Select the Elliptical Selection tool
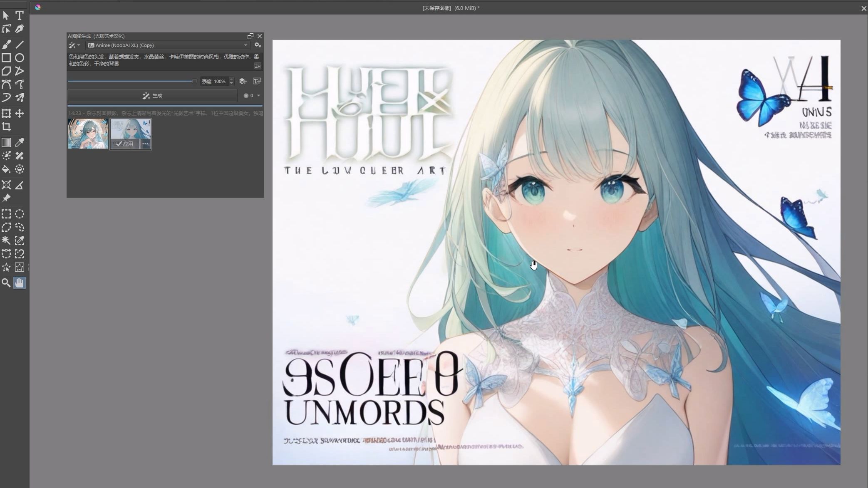Image resolution: width=868 pixels, height=488 pixels. (x=19, y=214)
